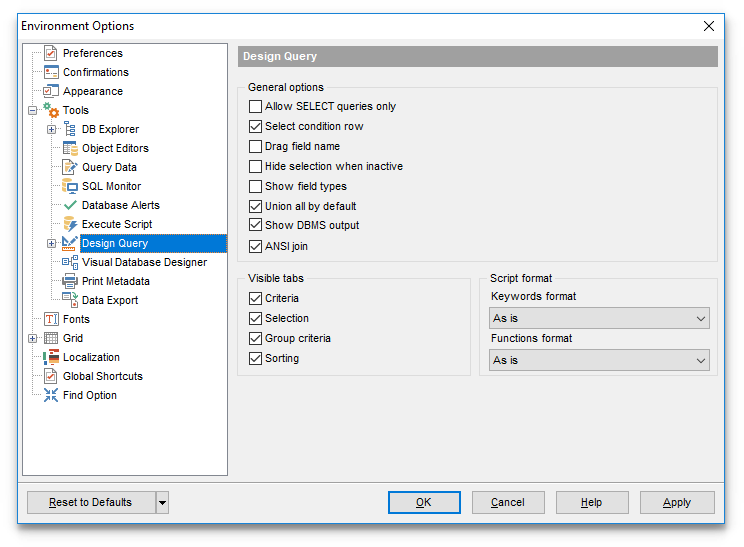Collapse the Tools tree node
Screen dimensions: 744x547
tap(32, 111)
